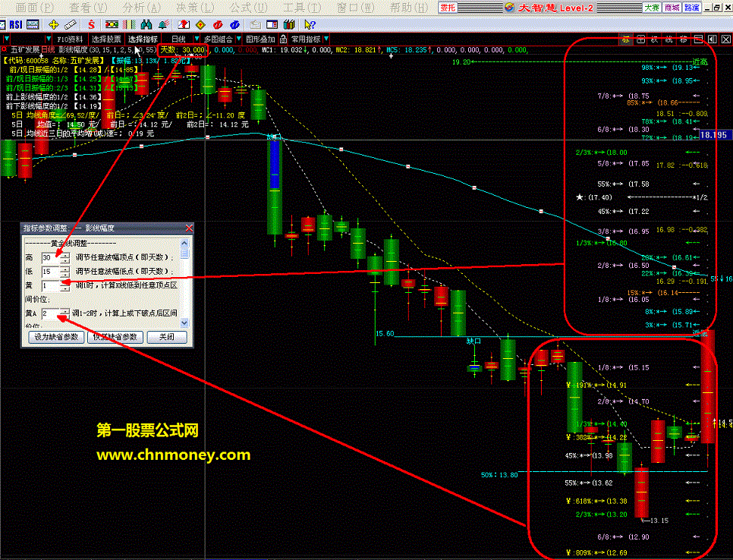The height and width of the screenshot is (560, 733).
Task: Click scroll down arrow in parameter dialog
Action: pyautogui.click(x=184, y=322)
